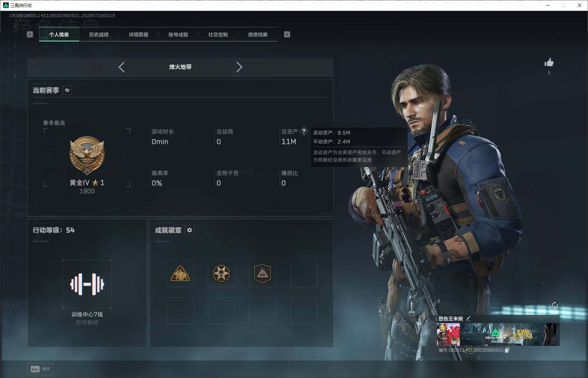588x378 pixels.
Task: Switch to previous game mode with left chevron
Action: pos(122,67)
